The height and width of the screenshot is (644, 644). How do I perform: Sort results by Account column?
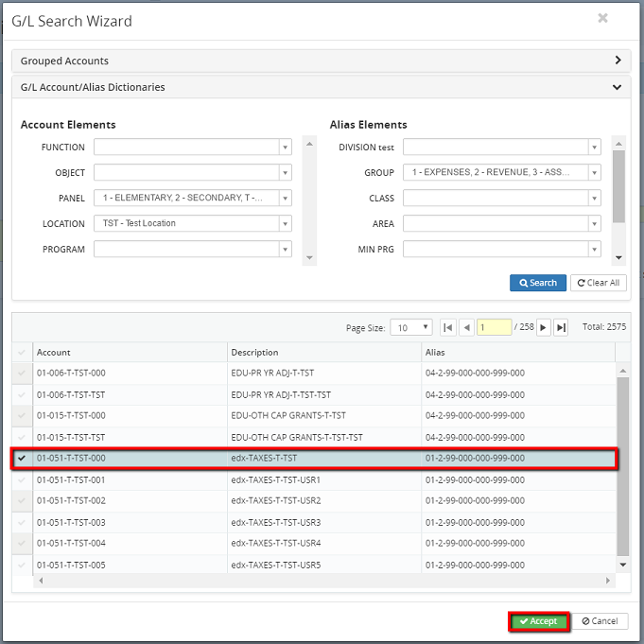(x=130, y=352)
